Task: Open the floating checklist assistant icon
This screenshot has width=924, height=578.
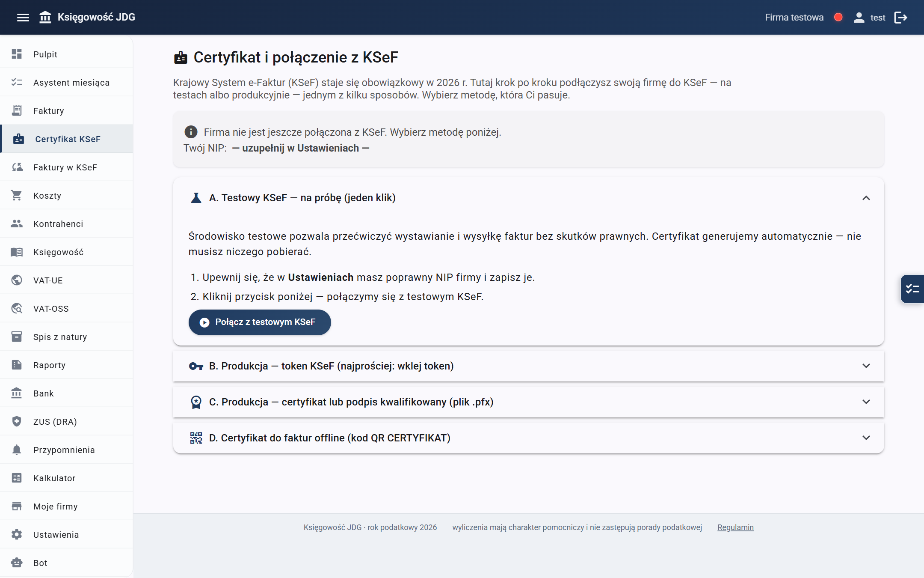Action: 912,289
